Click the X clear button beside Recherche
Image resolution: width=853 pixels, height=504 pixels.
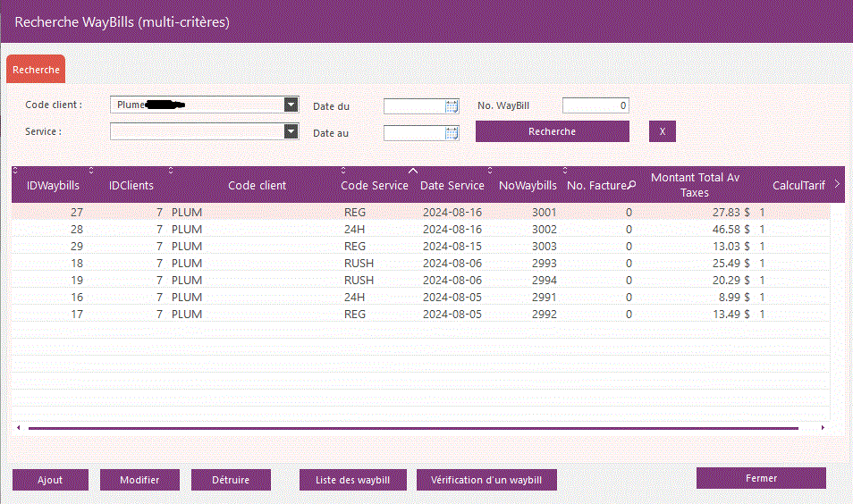pos(662,131)
